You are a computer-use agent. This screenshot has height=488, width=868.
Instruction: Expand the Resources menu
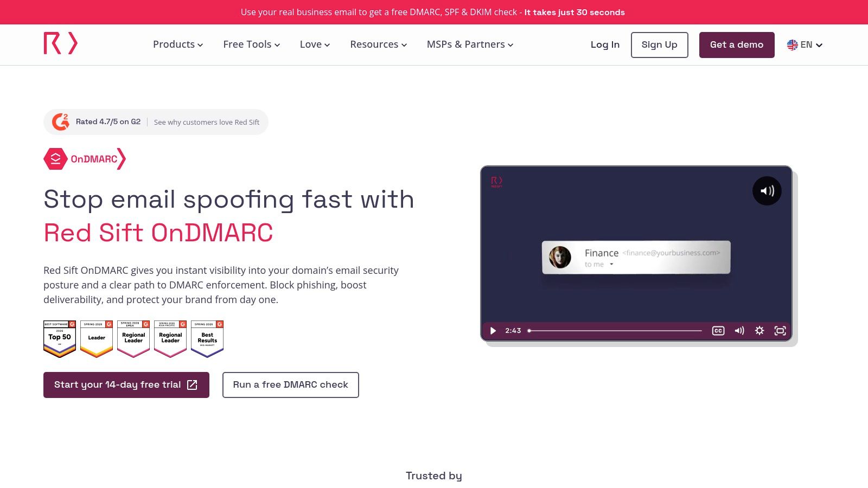click(378, 44)
